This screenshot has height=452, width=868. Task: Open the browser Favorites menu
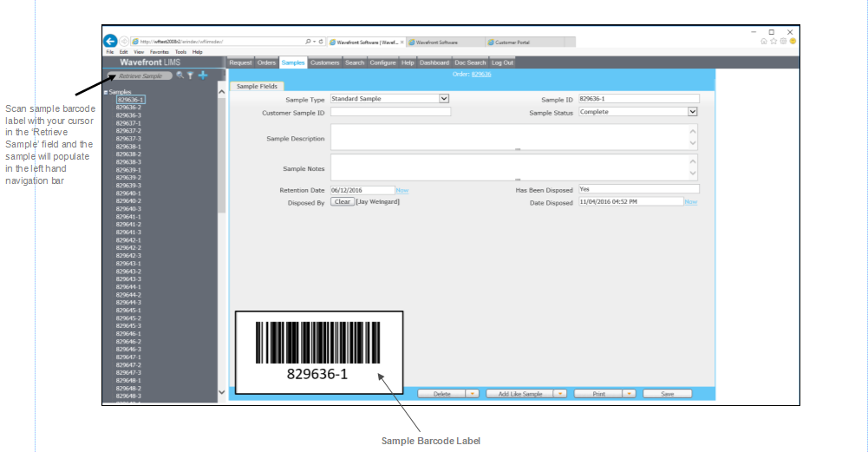tap(160, 52)
